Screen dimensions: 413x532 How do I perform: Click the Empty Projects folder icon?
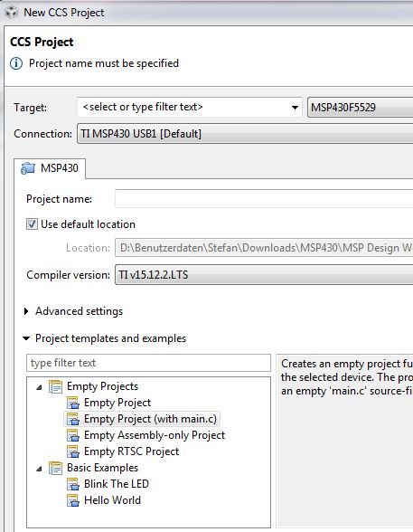coord(55,386)
